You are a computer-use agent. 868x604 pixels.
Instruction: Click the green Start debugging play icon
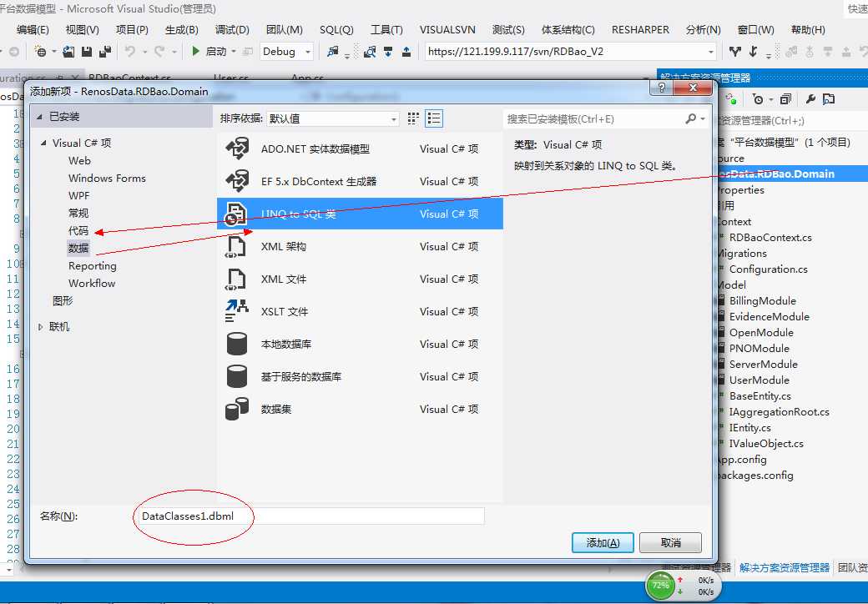click(195, 51)
